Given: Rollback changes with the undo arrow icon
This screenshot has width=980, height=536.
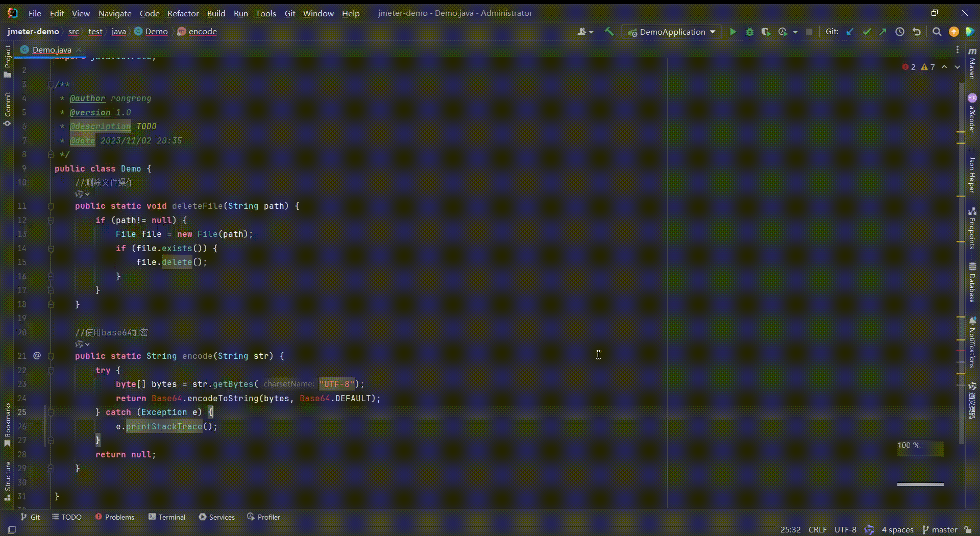Looking at the screenshot, I should click(917, 32).
